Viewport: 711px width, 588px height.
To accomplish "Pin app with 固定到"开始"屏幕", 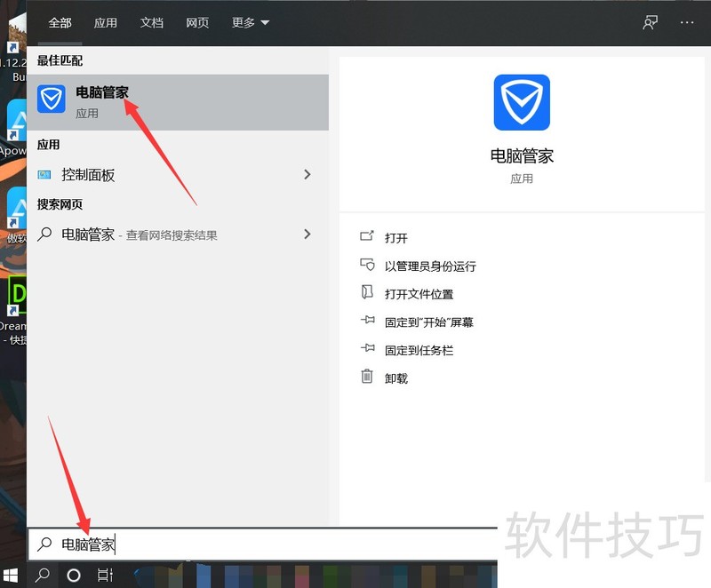I will (429, 322).
